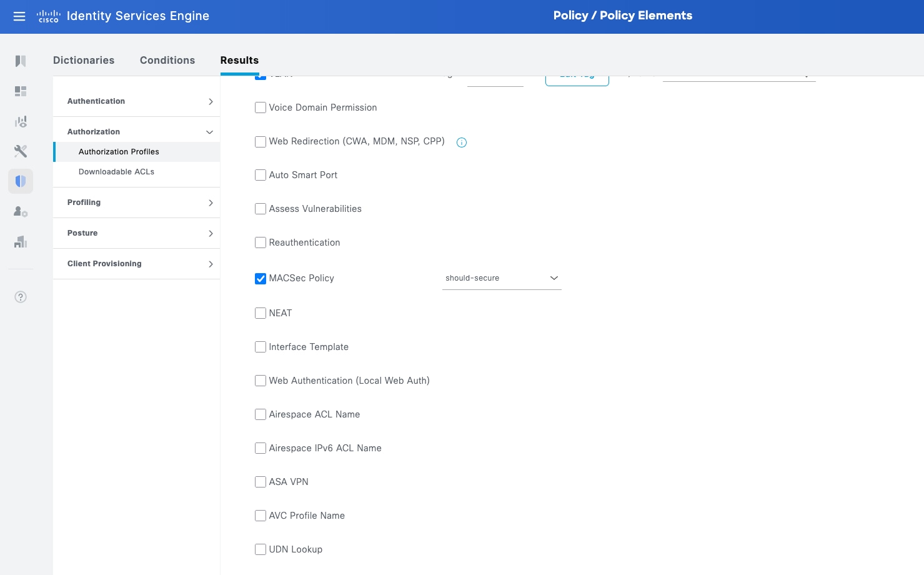This screenshot has width=924, height=575.
Task: Enable the Voice Domain Permission checkbox
Action: (261, 107)
